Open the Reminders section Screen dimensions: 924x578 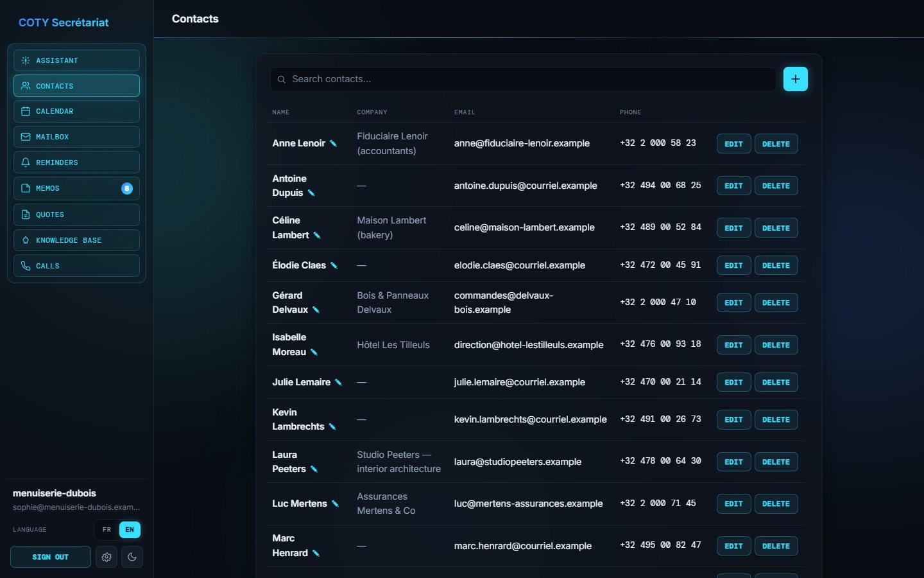click(x=76, y=162)
